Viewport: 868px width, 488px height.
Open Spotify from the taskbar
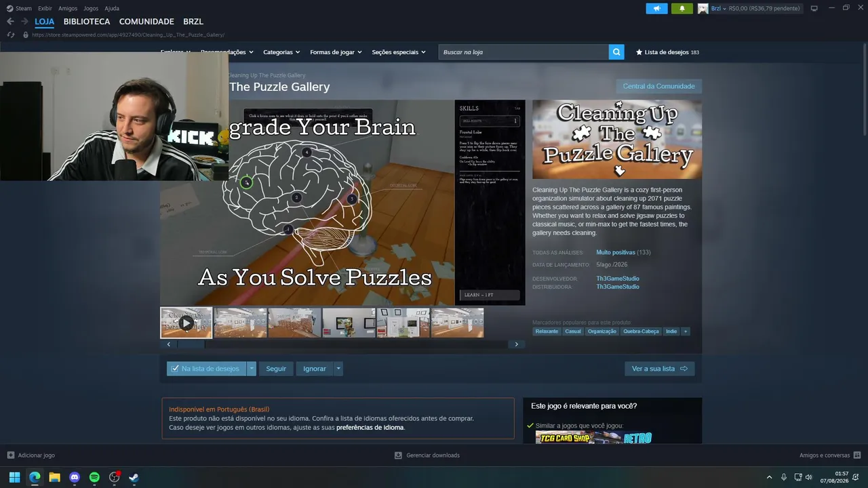click(94, 477)
